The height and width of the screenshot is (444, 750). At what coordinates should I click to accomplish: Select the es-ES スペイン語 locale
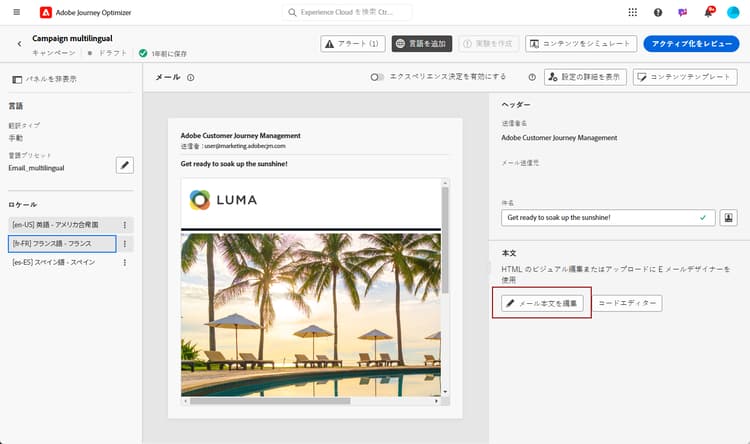pos(62,262)
